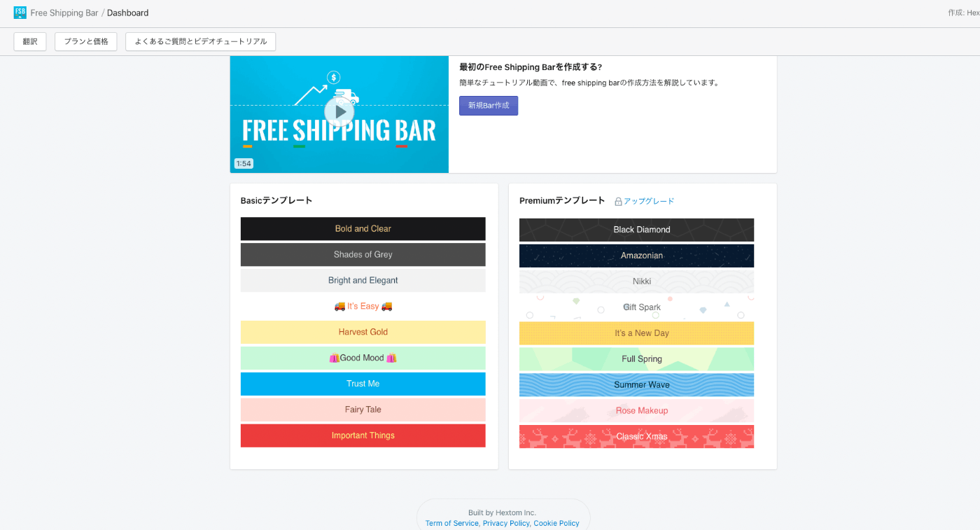980x530 pixels.
Task: Pick the Black Diamond premium template
Action: (637, 230)
